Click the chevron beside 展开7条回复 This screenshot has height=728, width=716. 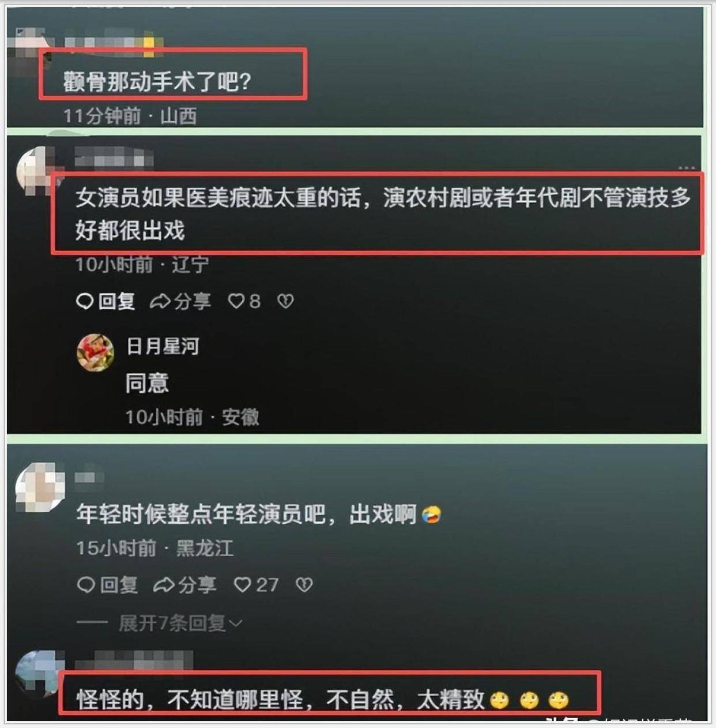click(235, 624)
